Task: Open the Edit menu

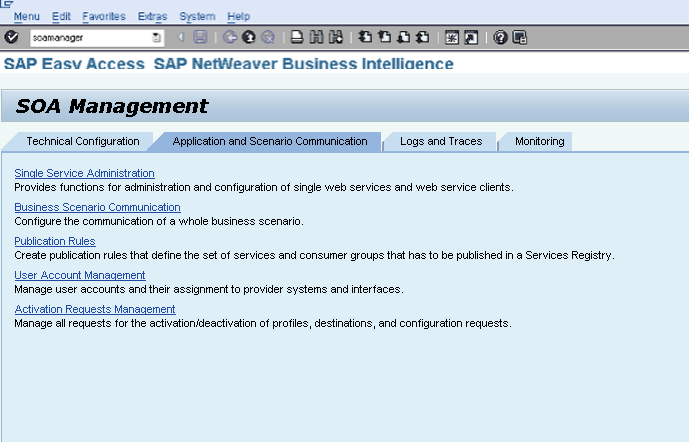Action: pyautogui.click(x=61, y=16)
